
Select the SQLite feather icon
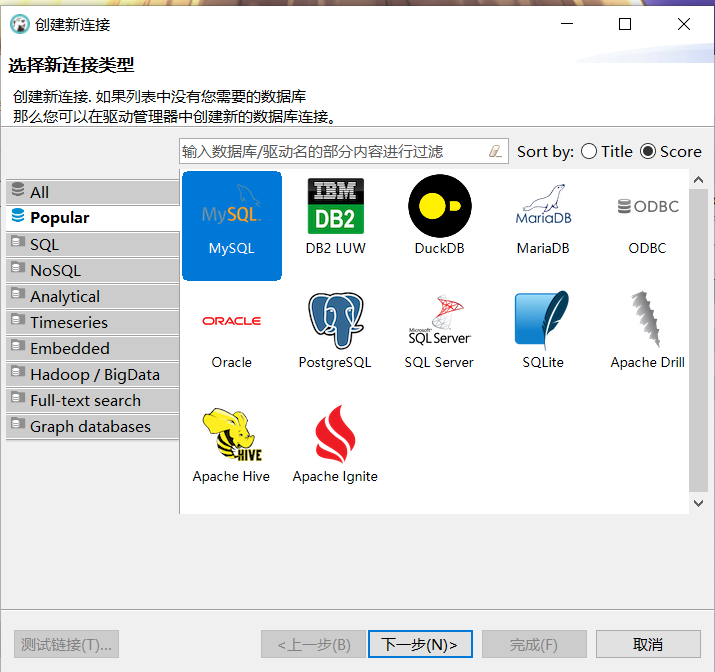(543, 330)
